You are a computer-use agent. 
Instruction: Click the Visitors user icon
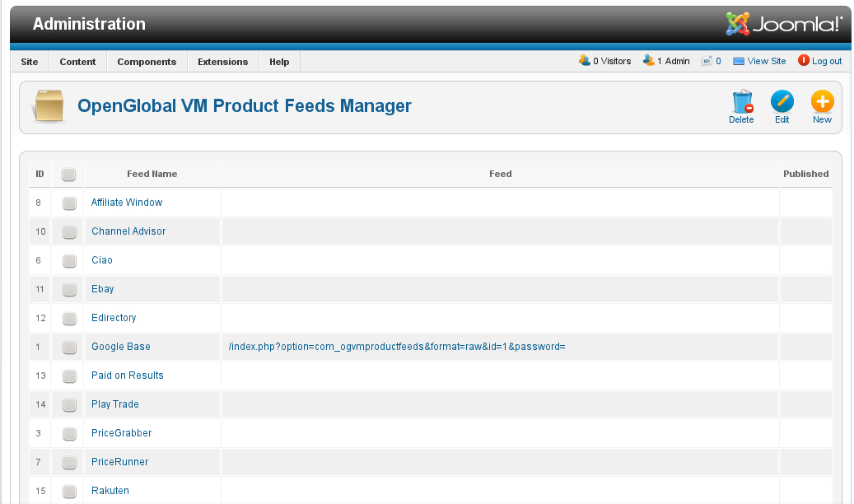(x=585, y=60)
